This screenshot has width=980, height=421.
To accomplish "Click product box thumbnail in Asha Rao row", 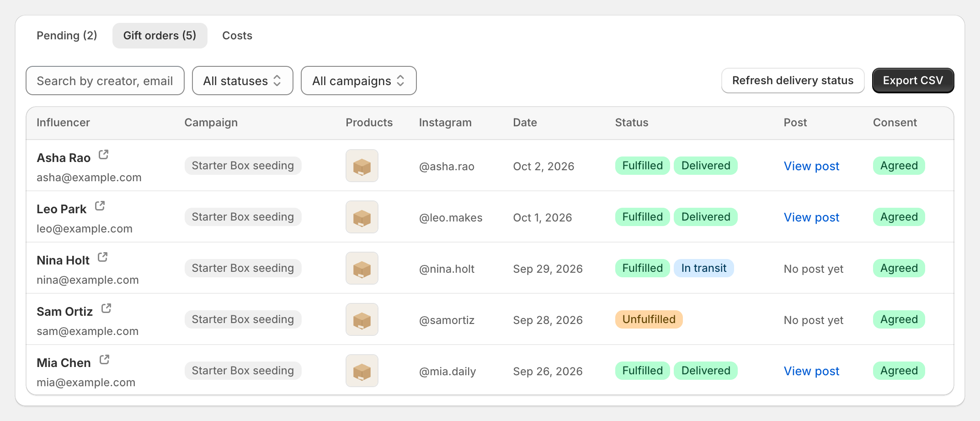I will click(362, 166).
